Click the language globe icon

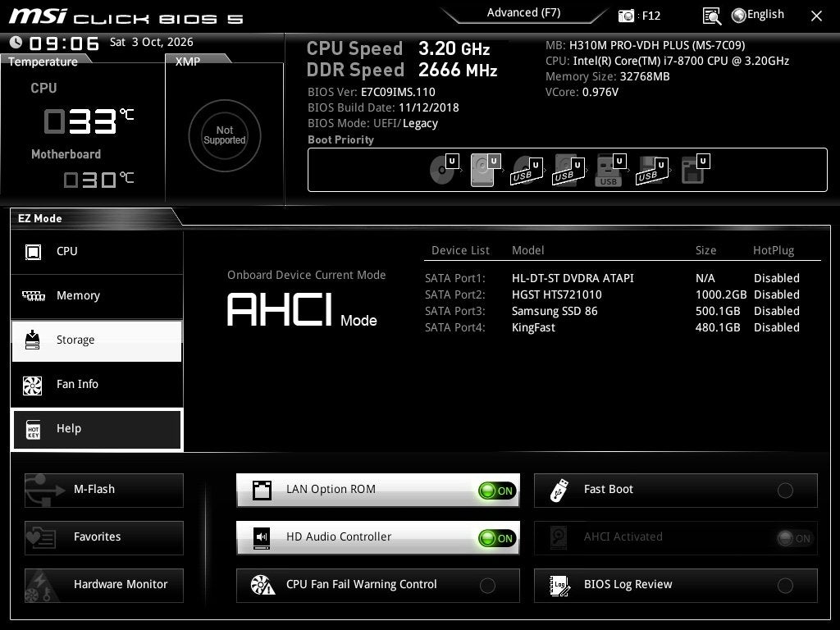click(x=739, y=16)
